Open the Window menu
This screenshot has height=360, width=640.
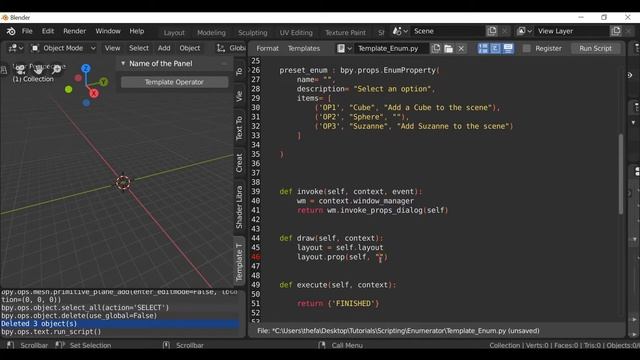click(108, 31)
